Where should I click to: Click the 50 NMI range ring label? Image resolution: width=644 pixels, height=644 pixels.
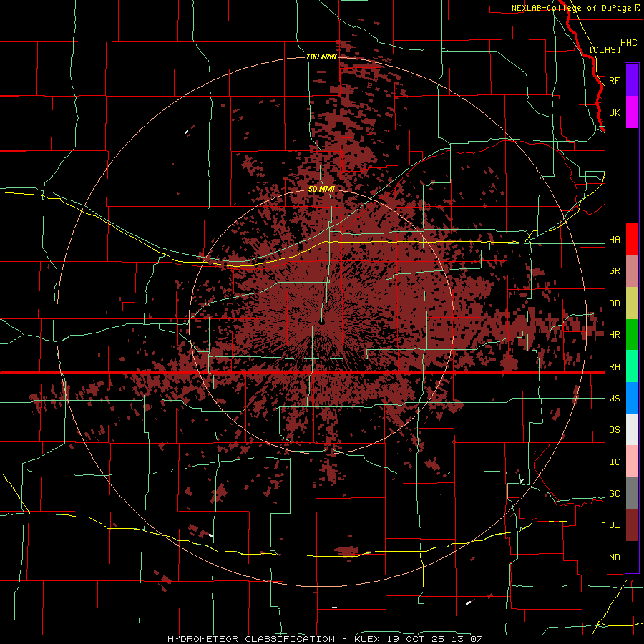[x=321, y=189]
